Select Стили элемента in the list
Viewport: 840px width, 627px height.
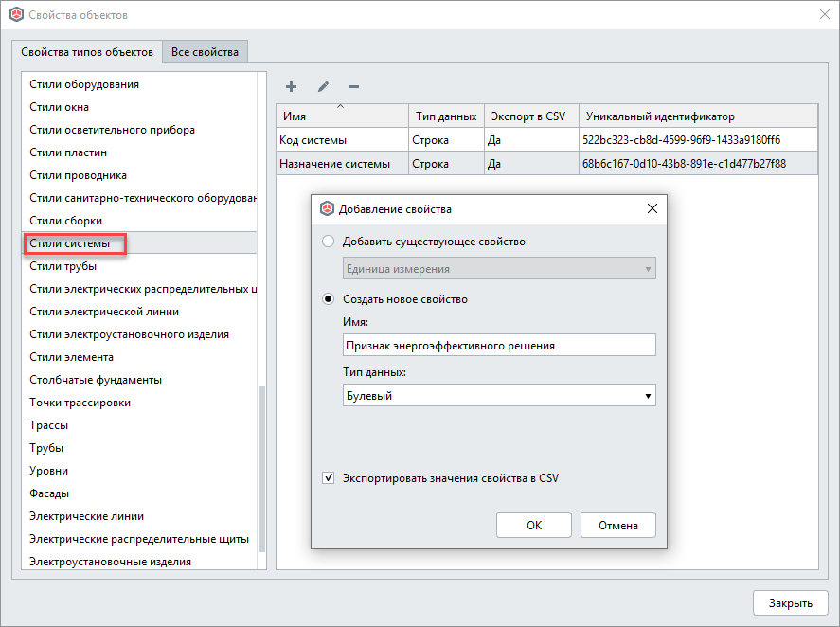[139, 357]
